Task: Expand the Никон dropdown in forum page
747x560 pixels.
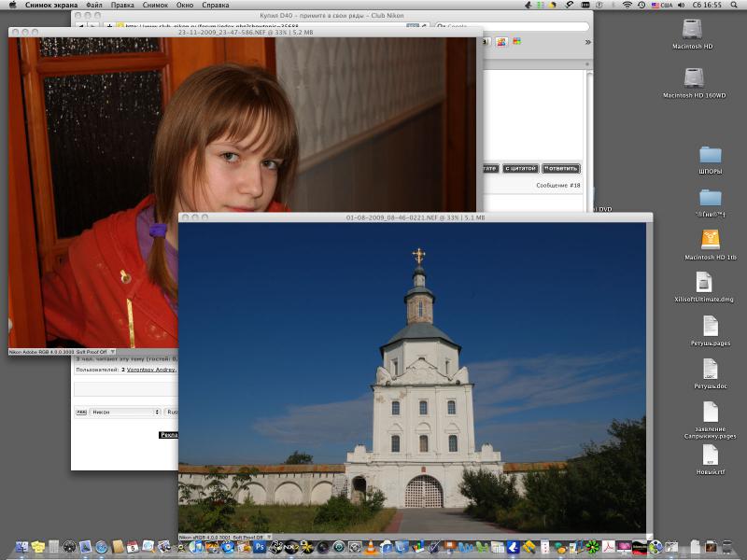Action: coord(125,412)
